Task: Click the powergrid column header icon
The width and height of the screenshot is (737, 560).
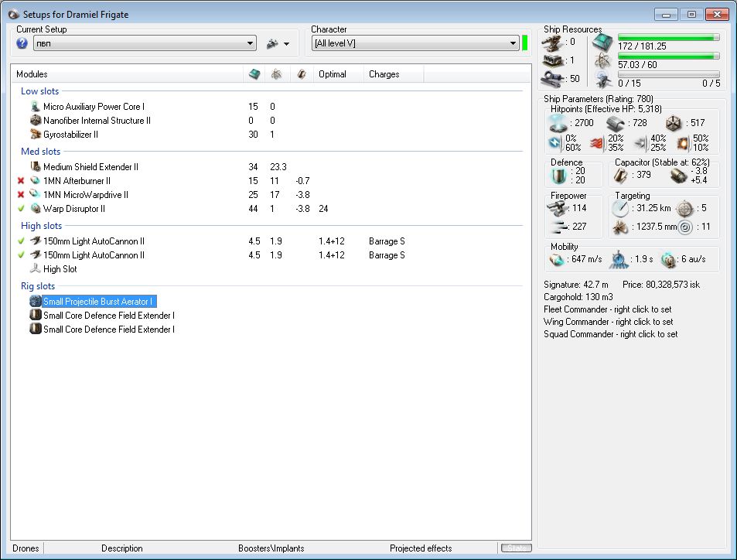Action: tap(276, 73)
